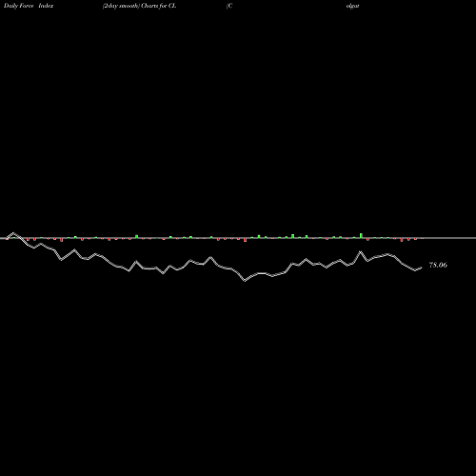The height and width of the screenshot is (476, 476).
Task: Click the 'Daily Force Index' title text
Action: click(x=29, y=6)
